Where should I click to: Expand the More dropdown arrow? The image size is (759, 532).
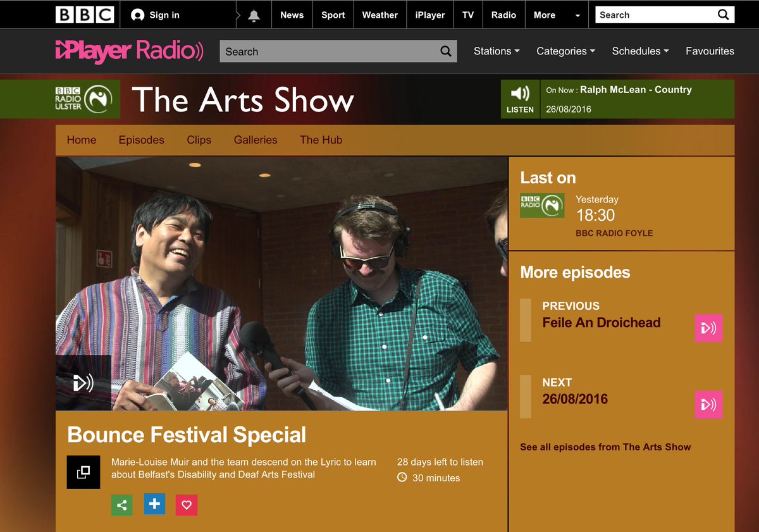coord(577,16)
